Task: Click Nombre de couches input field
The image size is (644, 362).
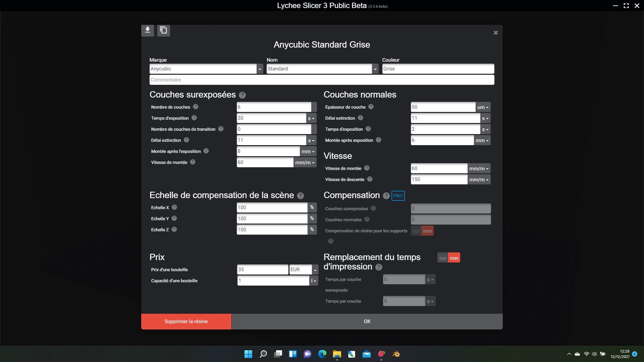Action: [274, 107]
